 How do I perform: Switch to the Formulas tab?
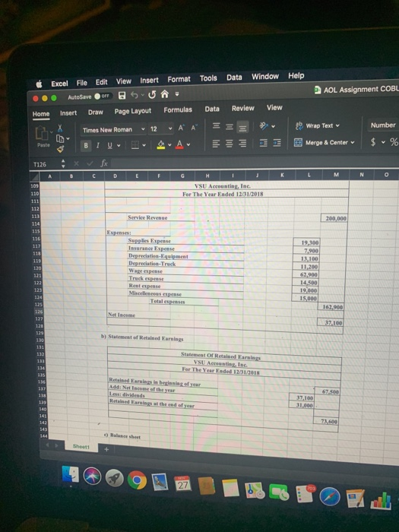pos(178,110)
